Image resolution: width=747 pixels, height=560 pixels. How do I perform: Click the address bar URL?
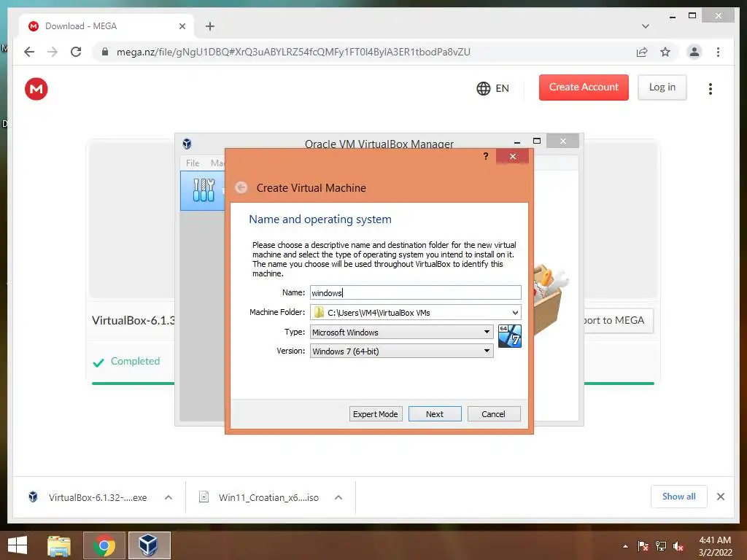(293, 52)
